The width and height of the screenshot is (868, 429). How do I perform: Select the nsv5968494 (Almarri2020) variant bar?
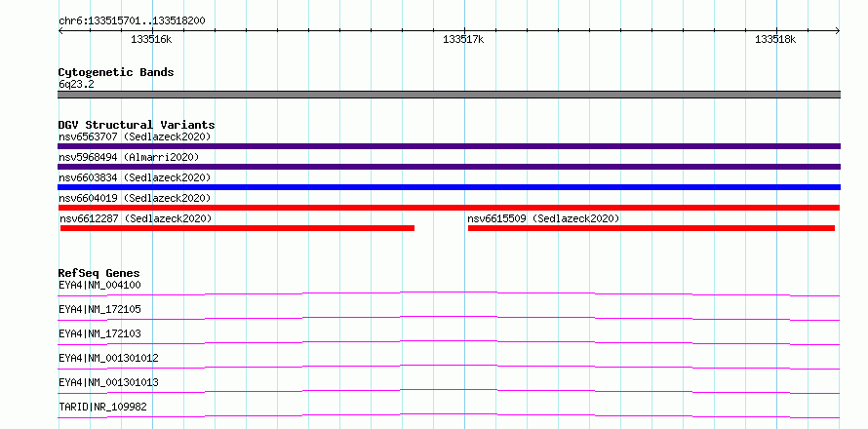coord(449,167)
